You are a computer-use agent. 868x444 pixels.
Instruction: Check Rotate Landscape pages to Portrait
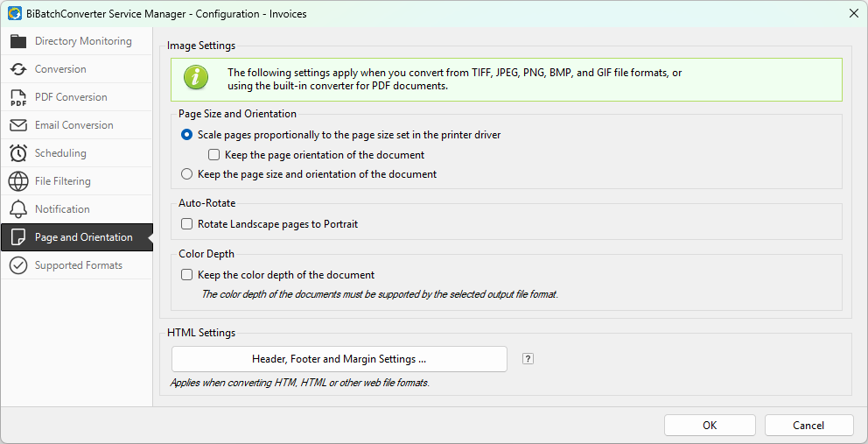(x=186, y=224)
